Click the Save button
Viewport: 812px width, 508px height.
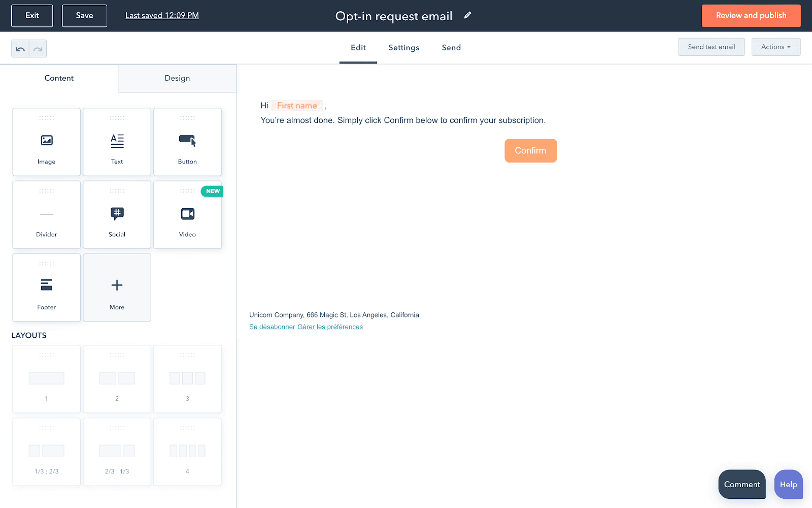[x=85, y=16]
